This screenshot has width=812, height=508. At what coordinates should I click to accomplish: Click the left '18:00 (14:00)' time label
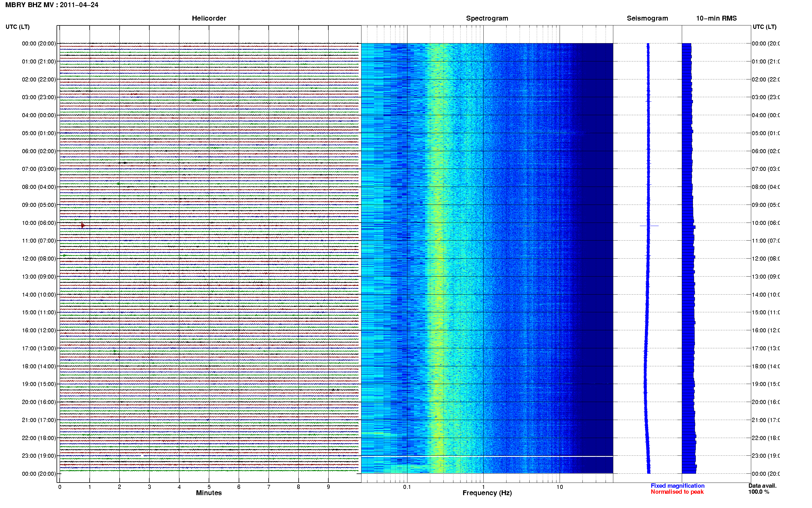[x=39, y=367]
